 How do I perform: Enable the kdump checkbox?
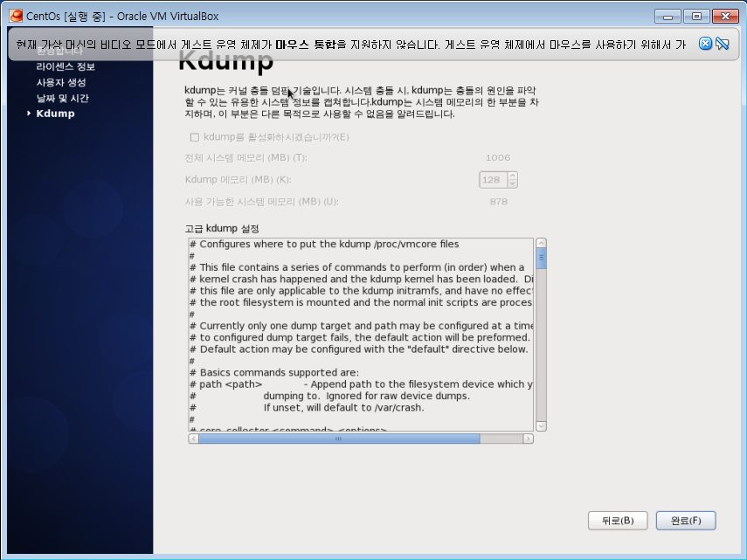tap(194, 137)
